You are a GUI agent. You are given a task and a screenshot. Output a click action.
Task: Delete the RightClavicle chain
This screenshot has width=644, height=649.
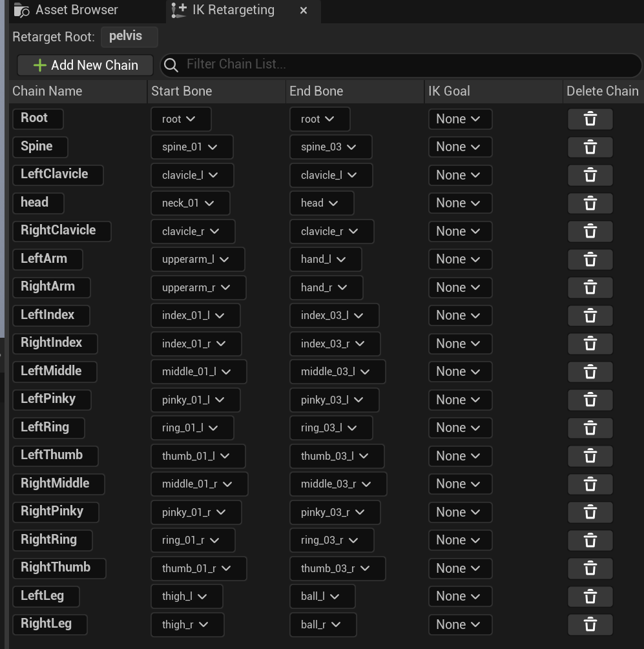coord(590,231)
